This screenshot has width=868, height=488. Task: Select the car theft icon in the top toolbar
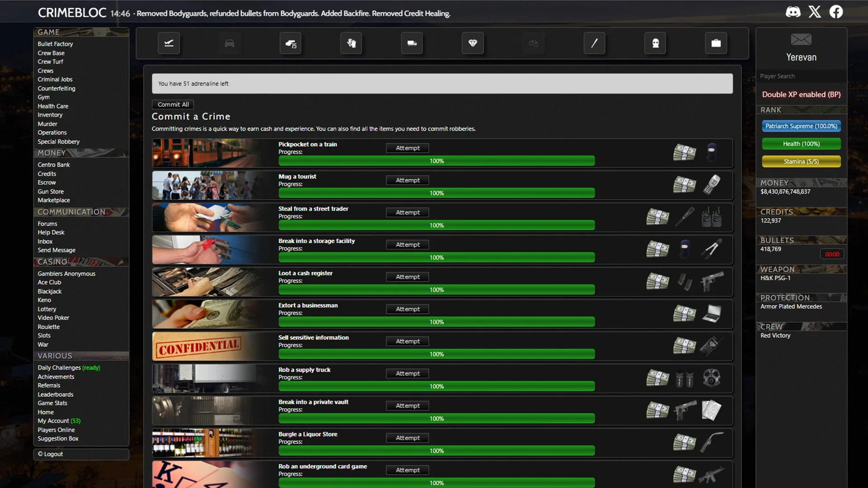click(229, 43)
